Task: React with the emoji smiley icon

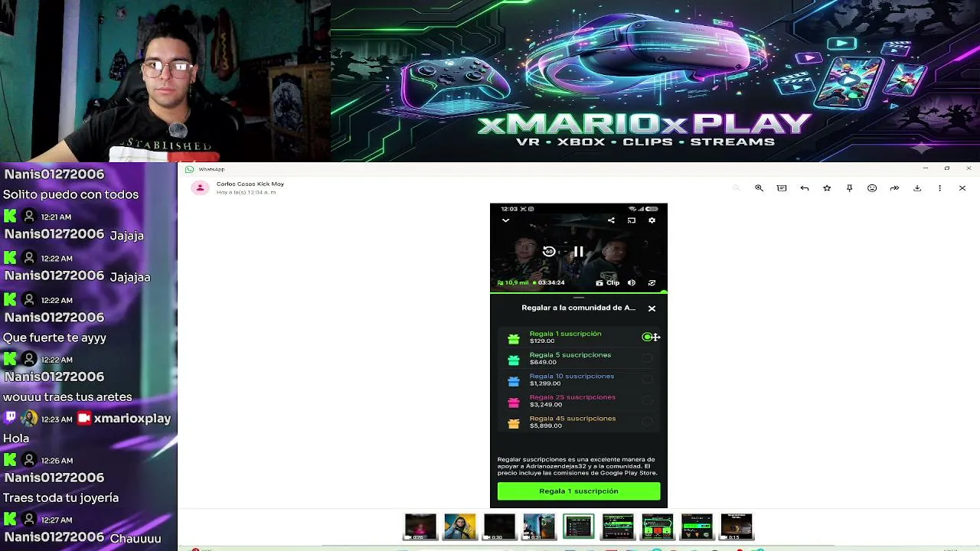Action: [x=872, y=188]
